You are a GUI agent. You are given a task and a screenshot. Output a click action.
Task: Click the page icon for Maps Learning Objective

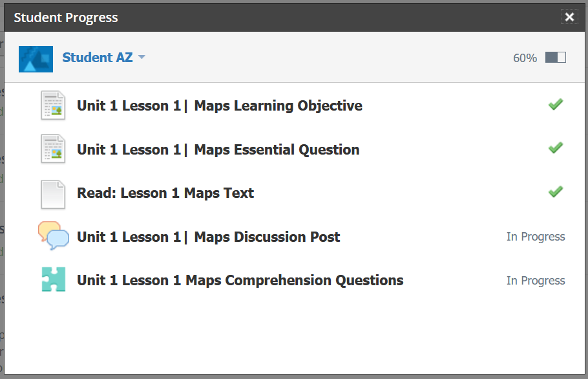pos(53,105)
